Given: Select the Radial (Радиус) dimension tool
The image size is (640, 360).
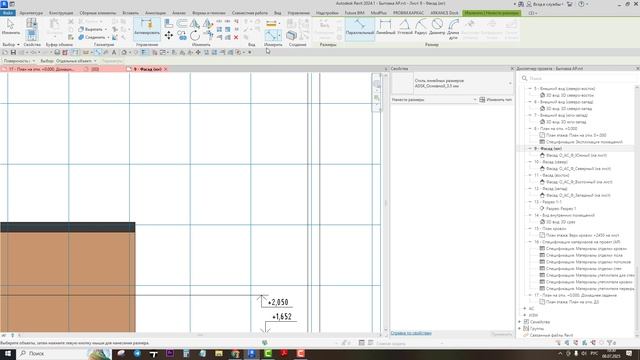Looking at the screenshot, I should point(421,27).
